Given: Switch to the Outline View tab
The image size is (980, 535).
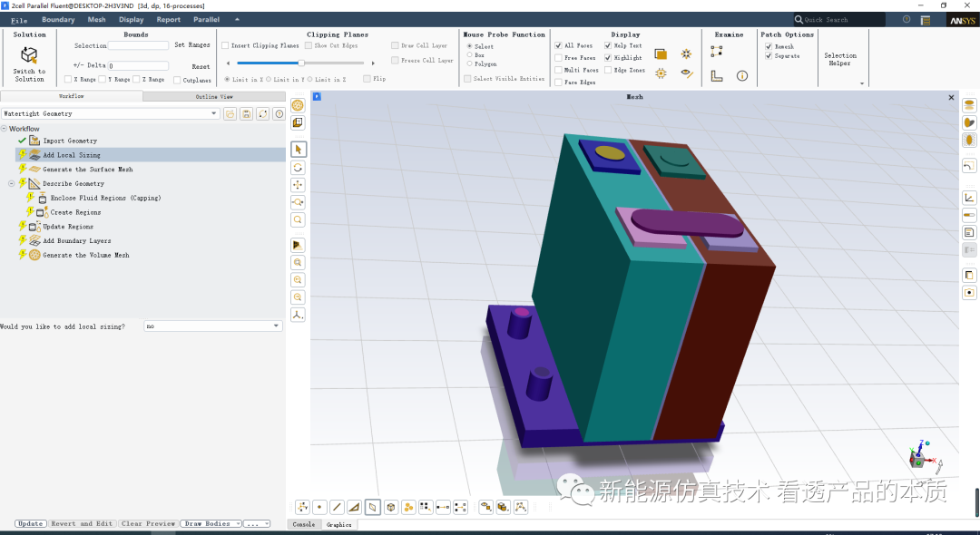Looking at the screenshot, I should click(213, 96).
